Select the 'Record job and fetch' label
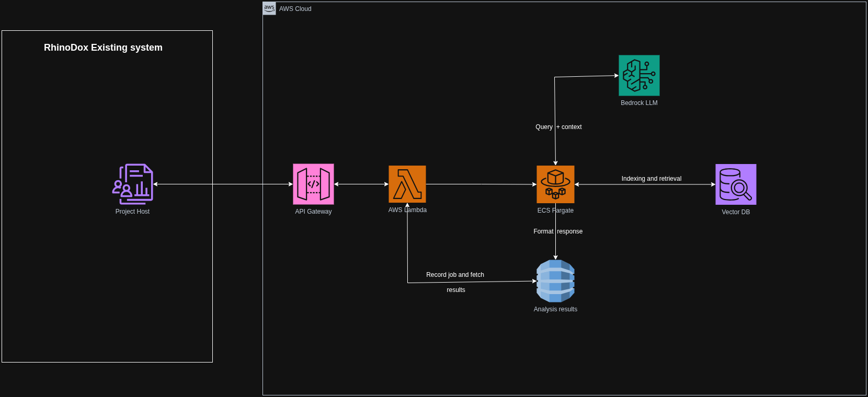Screen dimensions: 868x397 pyautogui.click(x=455, y=275)
